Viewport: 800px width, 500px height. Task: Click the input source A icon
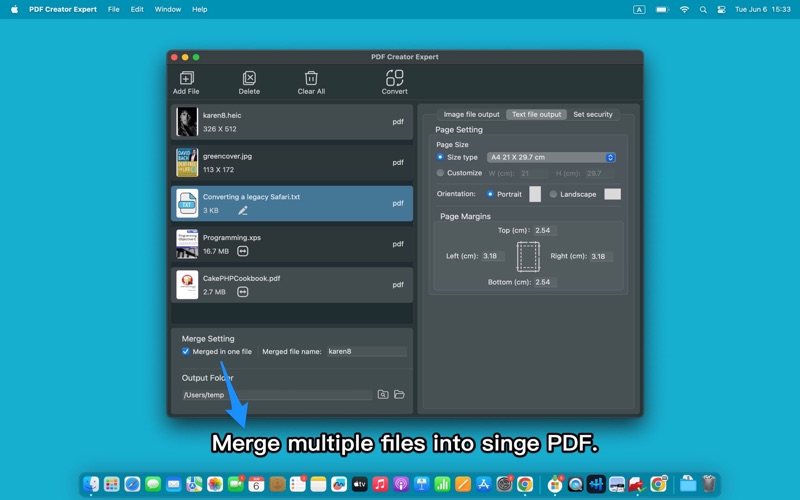639,9
